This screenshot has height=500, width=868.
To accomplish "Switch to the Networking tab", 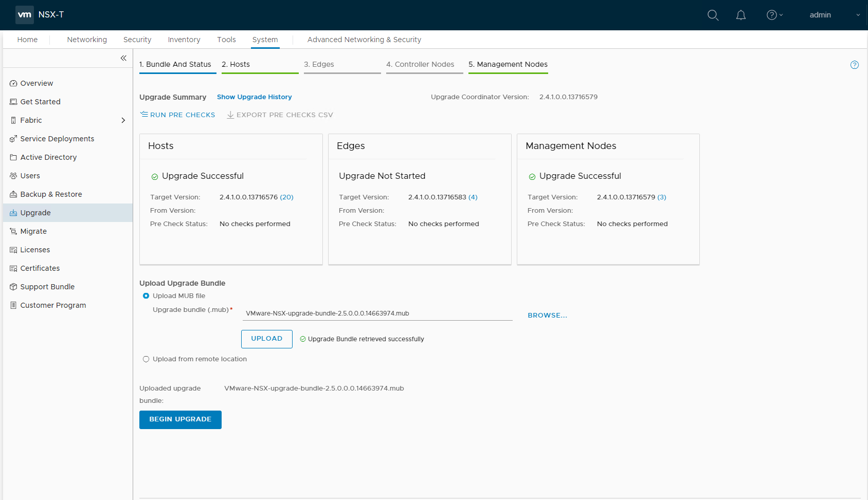I will click(87, 40).
